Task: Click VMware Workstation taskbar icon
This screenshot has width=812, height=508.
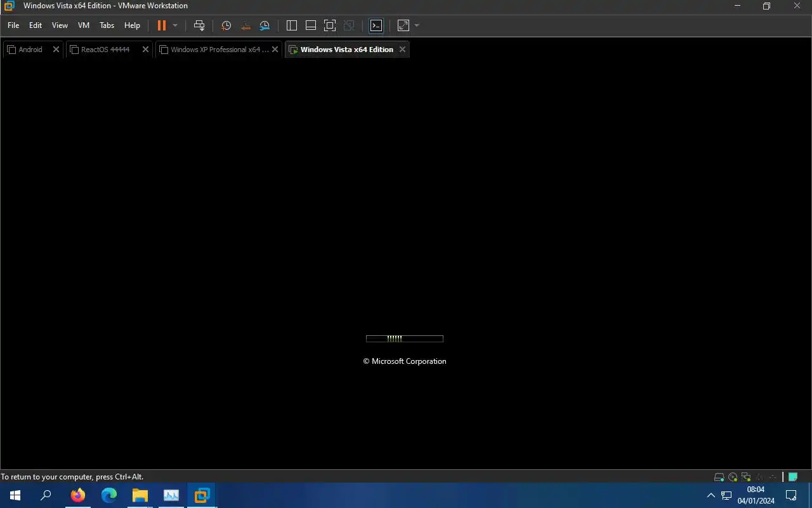Action: point(202,495)
